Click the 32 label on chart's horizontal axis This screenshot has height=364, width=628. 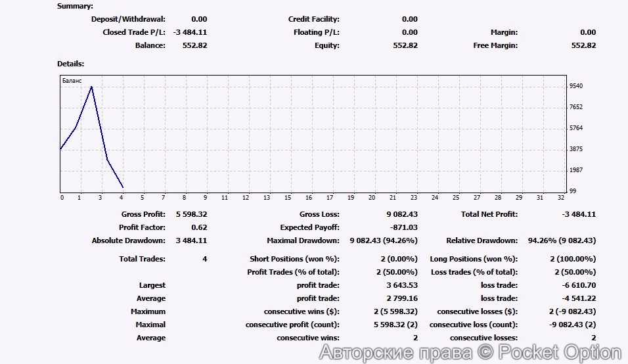[560, 197]
